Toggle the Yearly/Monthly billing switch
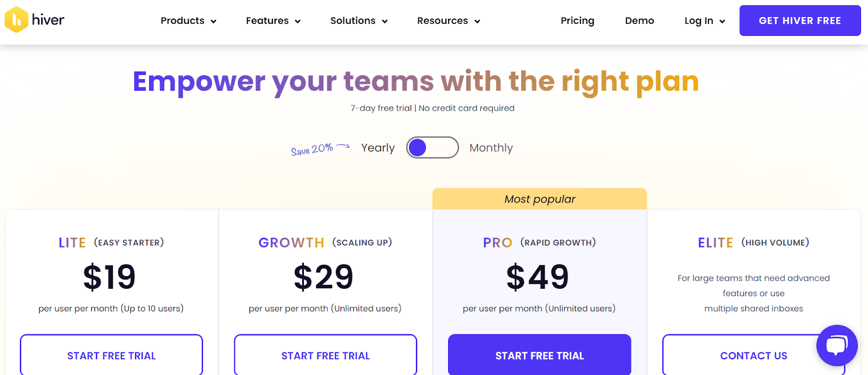This screenshot has height=375, width=868. pos(432,148)
